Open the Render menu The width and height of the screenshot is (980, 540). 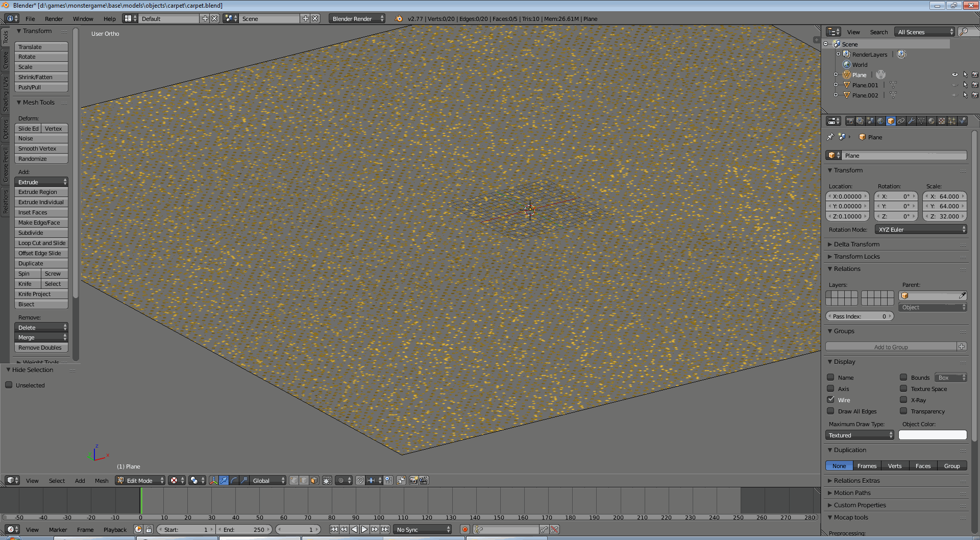click(54, 19)
